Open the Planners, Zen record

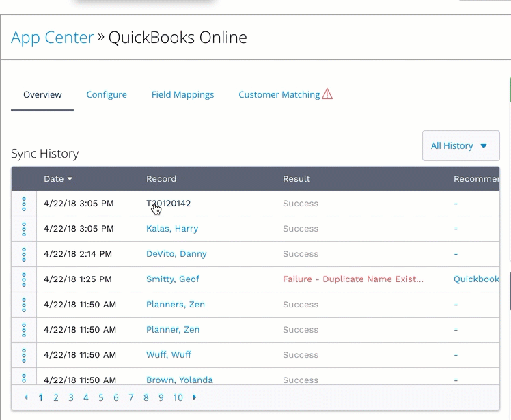pyautogui.click(x=176, y=305)
